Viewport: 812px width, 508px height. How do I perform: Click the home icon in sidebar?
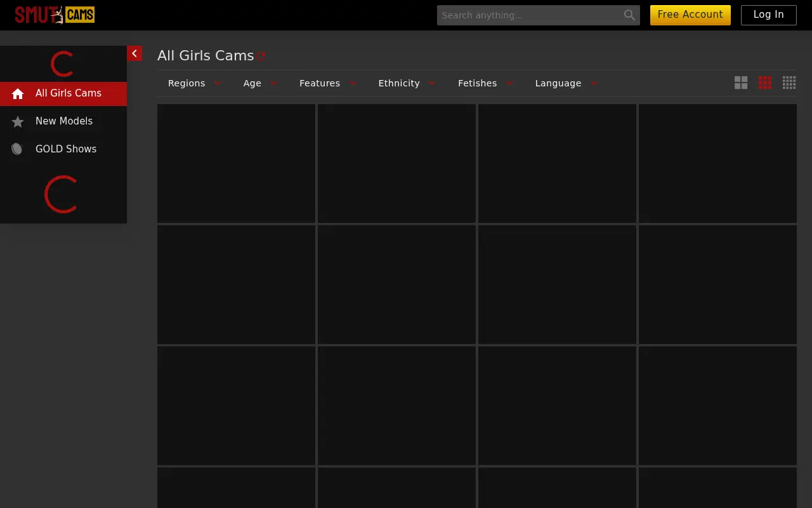(x=18, y=93)
